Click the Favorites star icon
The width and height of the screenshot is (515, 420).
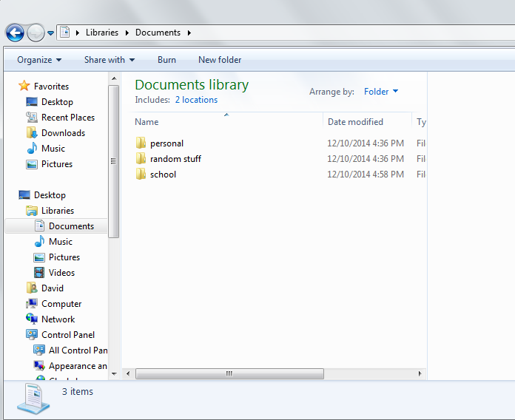(x=24, y=86)
